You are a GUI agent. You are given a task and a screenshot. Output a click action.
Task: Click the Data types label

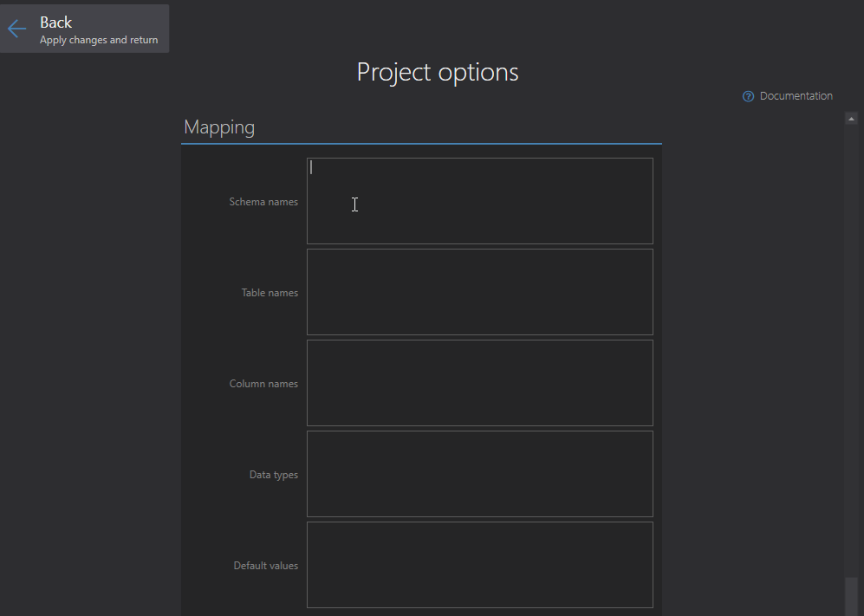coord(274,475)
